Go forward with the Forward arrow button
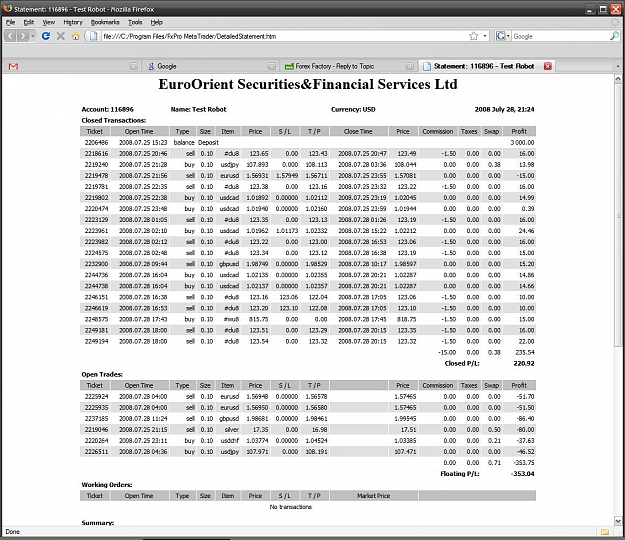 (23, 36)
